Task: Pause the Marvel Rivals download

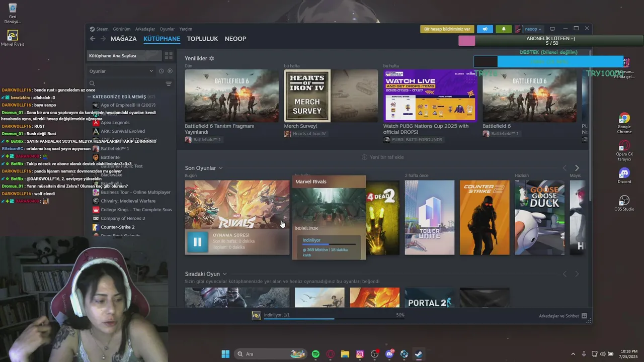Action: 197,242
